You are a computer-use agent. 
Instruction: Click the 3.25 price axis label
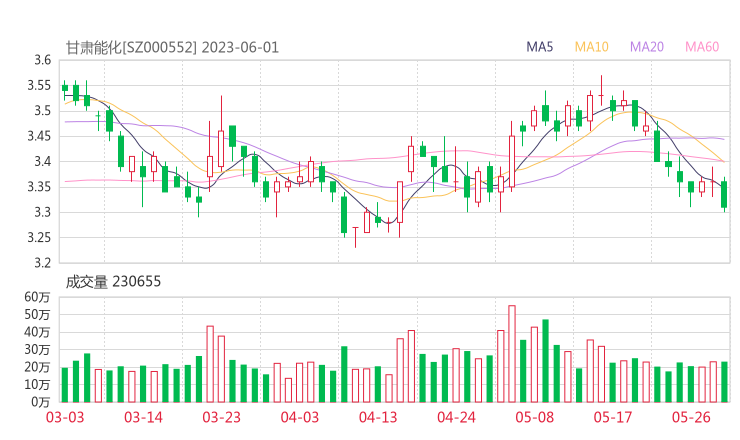(39, 237)
